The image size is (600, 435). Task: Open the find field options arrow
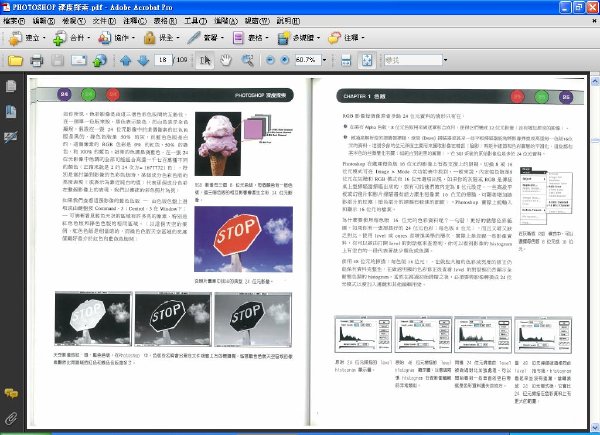[445, 60]
